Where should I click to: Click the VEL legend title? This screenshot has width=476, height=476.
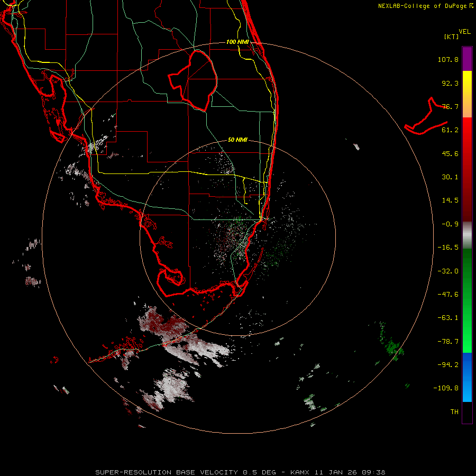pyautogui.click(x=464, y=32)
